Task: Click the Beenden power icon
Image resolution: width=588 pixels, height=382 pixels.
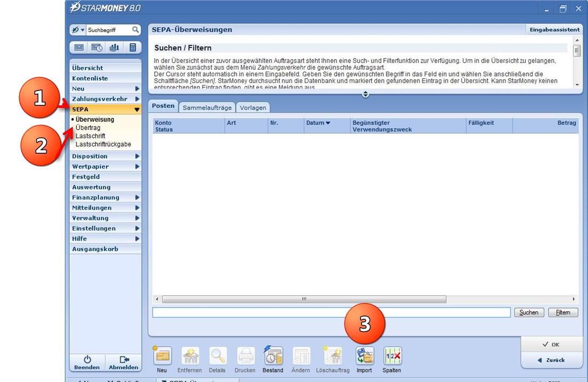Action: tap(87, 360)
